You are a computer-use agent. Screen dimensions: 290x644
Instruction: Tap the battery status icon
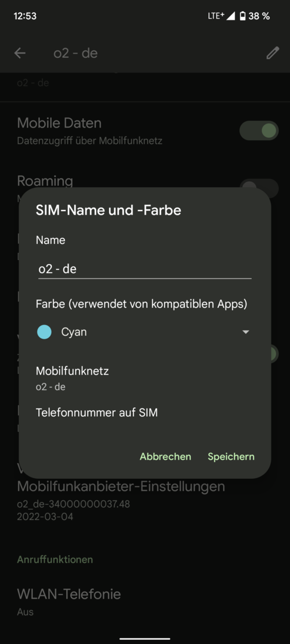click(243, 17)
